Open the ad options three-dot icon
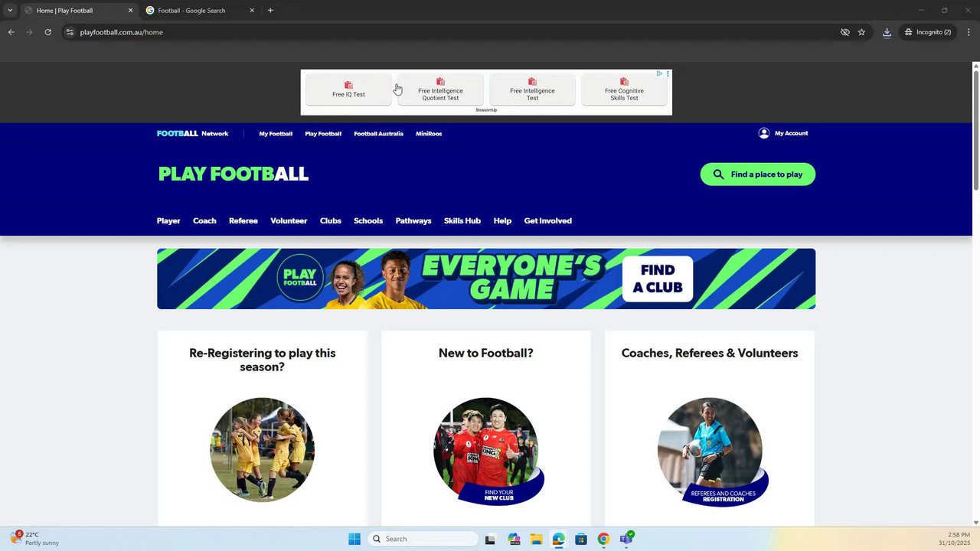Viewport: 980px width, 551px height. pyautogui.click(x=668, y=73)
